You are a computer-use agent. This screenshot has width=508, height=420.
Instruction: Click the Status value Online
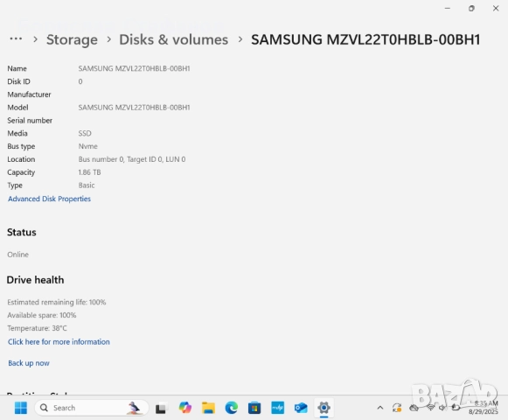click(x=17, y=255)
